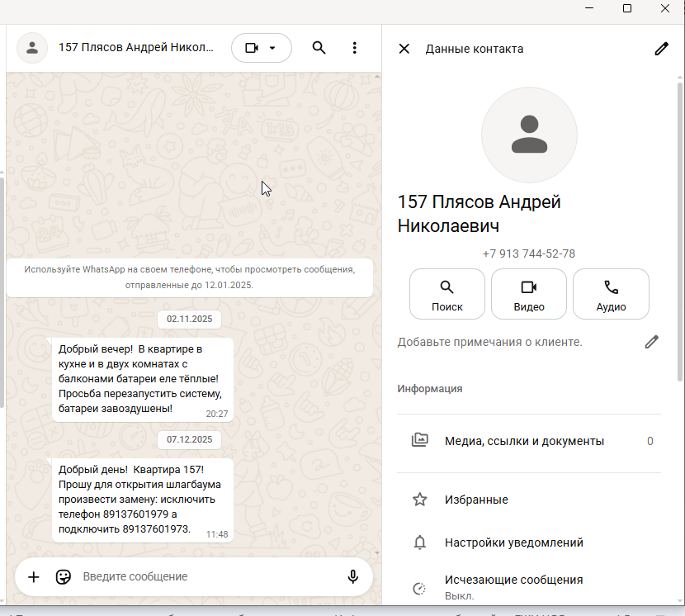View the large contact profile picture
The image size is (685, 616).
coord(529,135)
